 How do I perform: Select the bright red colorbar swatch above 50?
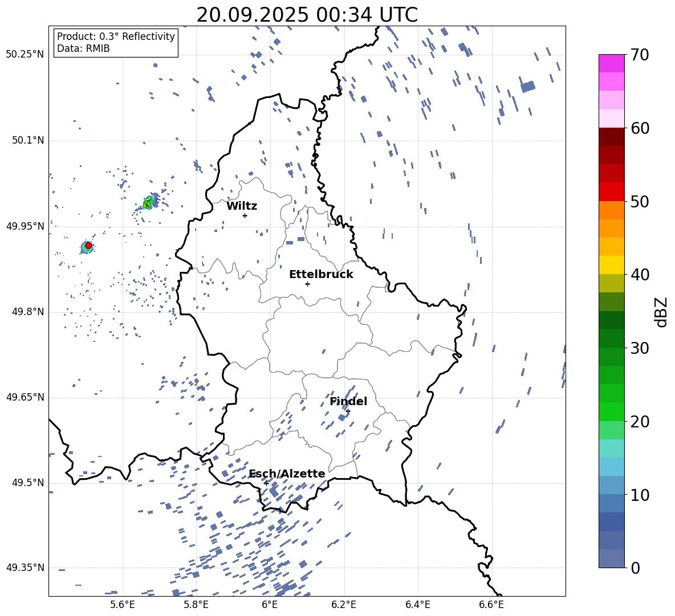pyautogui.click(x=611, y=191)
